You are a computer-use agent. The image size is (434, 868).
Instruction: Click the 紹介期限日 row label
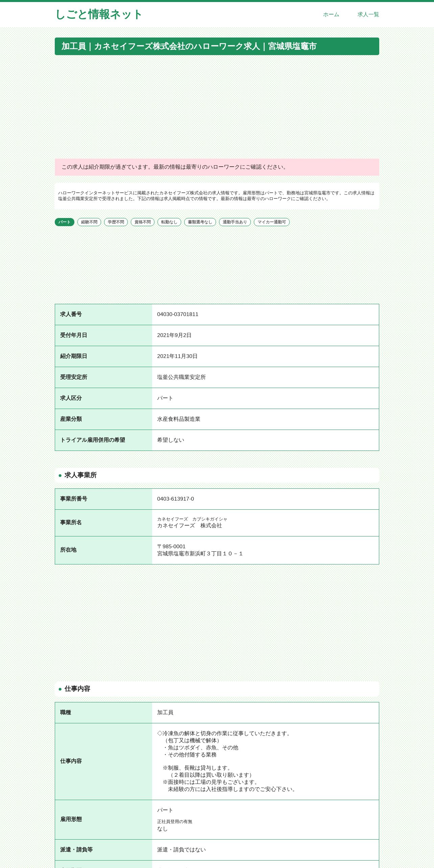coord(74,356)
